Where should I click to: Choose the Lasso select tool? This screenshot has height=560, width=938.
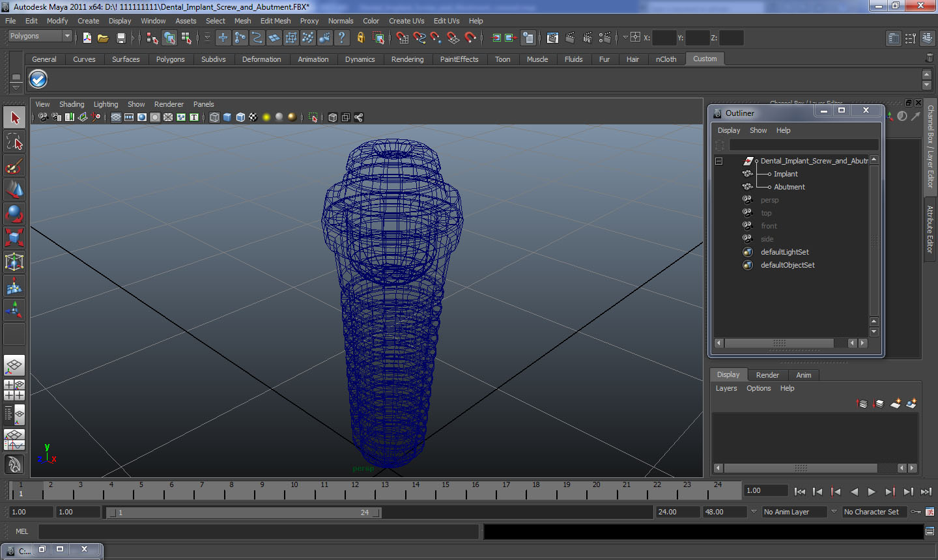click(14, 142)
